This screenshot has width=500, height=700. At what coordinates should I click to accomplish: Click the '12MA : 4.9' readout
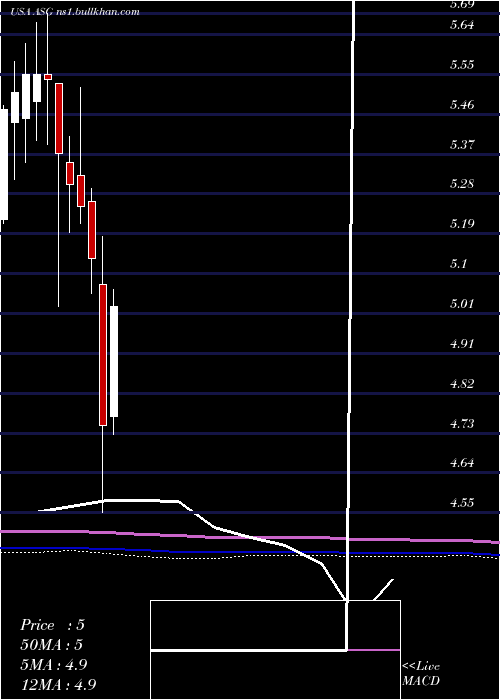pos(58,684)
